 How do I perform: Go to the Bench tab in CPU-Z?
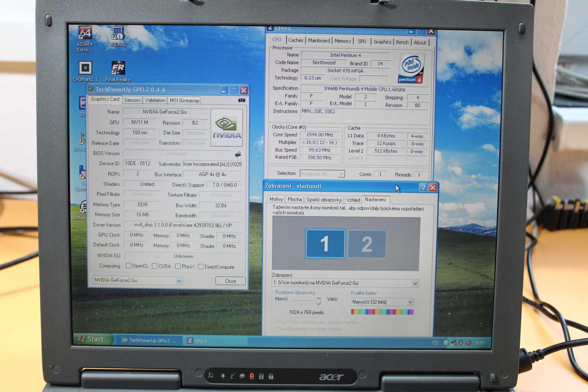(402, 42)
